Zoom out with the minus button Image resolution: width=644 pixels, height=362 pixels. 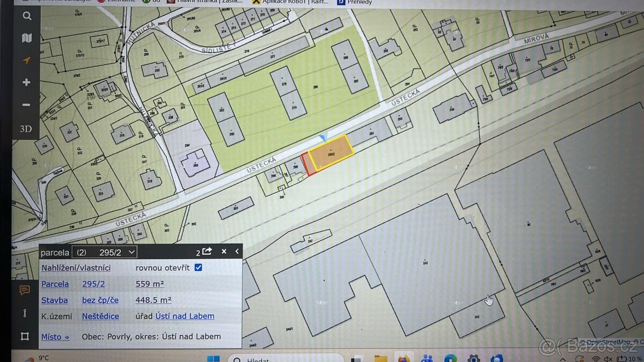coord(26,105)
